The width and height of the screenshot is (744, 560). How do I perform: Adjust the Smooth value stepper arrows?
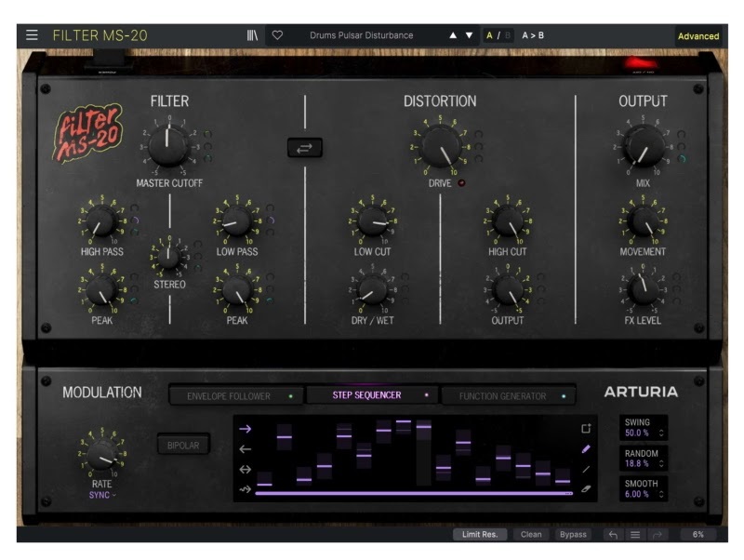coord(661,494)
